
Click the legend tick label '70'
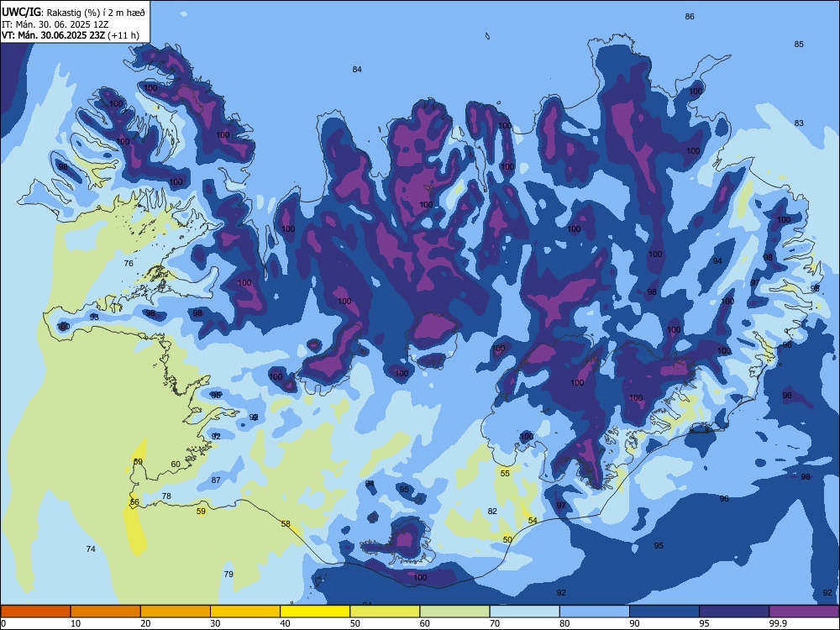click(495, 623)
